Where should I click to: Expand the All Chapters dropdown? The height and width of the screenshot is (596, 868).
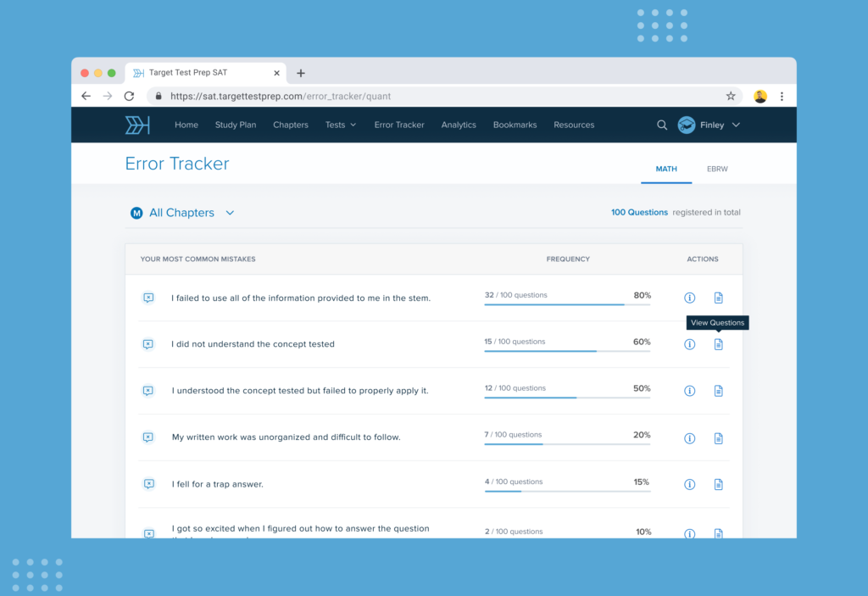[x=229, y=213]
